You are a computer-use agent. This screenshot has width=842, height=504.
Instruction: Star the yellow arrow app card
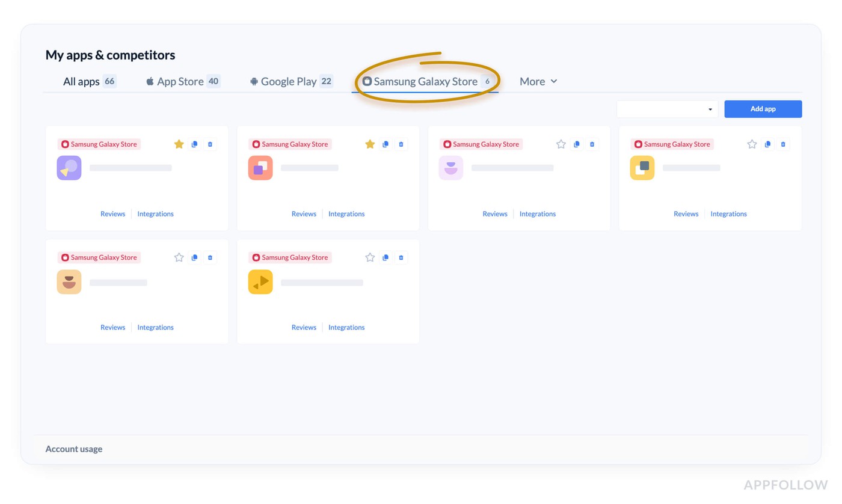(370, 257)
